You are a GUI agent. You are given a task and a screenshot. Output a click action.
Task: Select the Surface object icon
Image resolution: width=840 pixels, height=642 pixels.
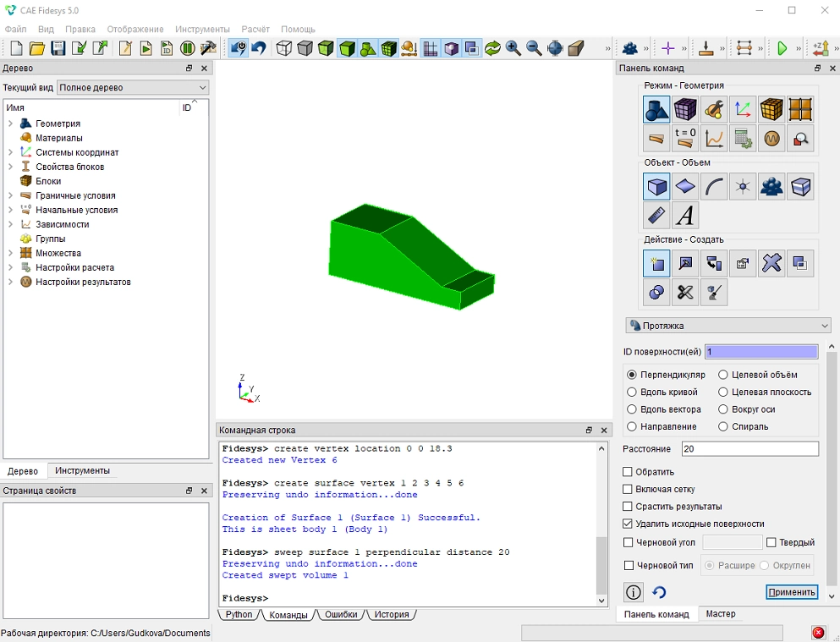(685, 186)
